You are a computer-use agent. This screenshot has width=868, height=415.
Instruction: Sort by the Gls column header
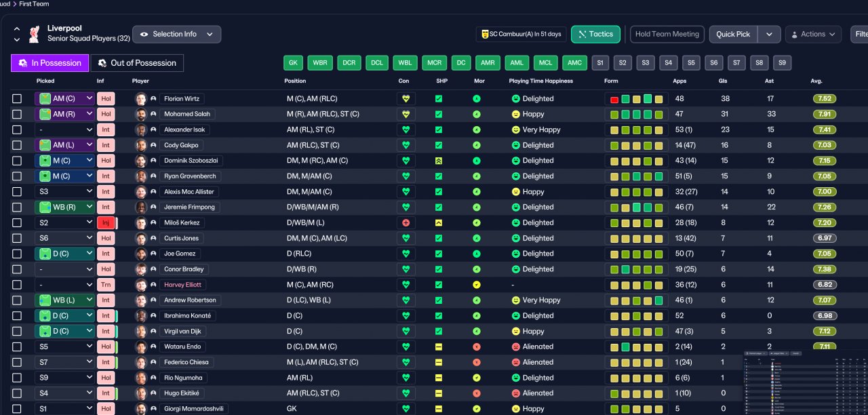click(723, 81)
